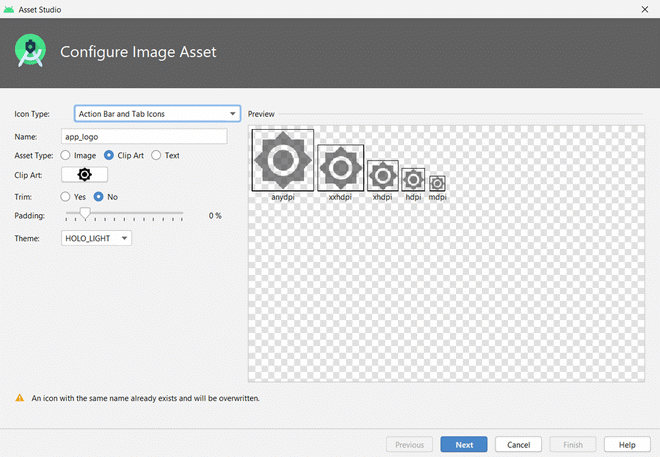Click the yellow warning icon
This screenshot has width=660, height=457.
pos(19,398)
